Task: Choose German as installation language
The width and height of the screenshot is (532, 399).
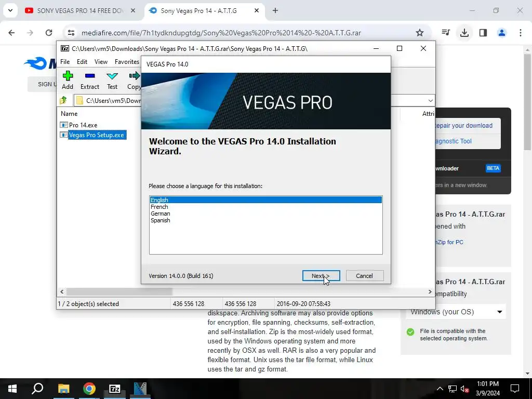Action: click(265, 214)
